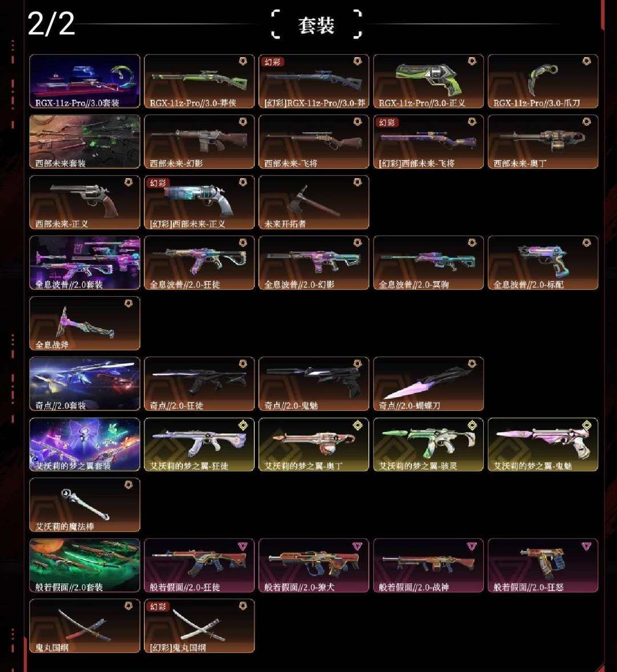
Task: Open the RGX-11z-Pro//3.0套装 bundle thumbnail
Action: tap(85, 81)
